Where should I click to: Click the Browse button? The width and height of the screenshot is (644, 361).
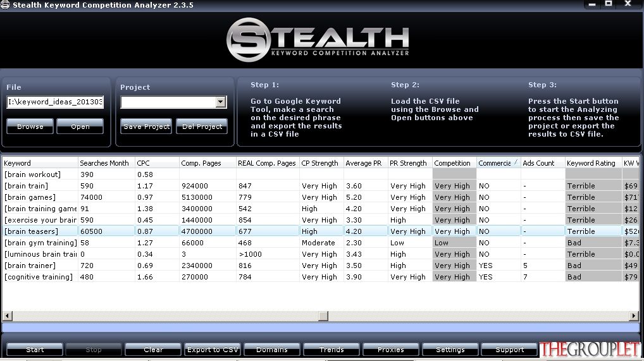(x=30, y=126)
